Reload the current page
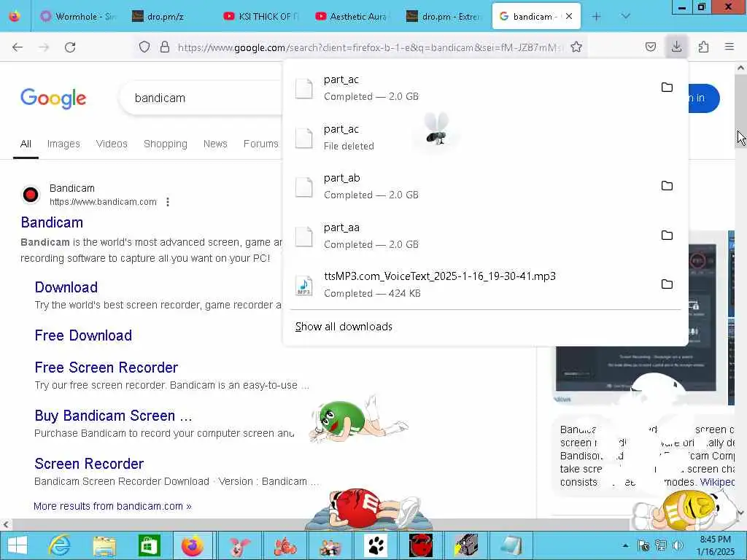This screenshot has height=560, width=747. pyautogui.click(x=70, y=47)
